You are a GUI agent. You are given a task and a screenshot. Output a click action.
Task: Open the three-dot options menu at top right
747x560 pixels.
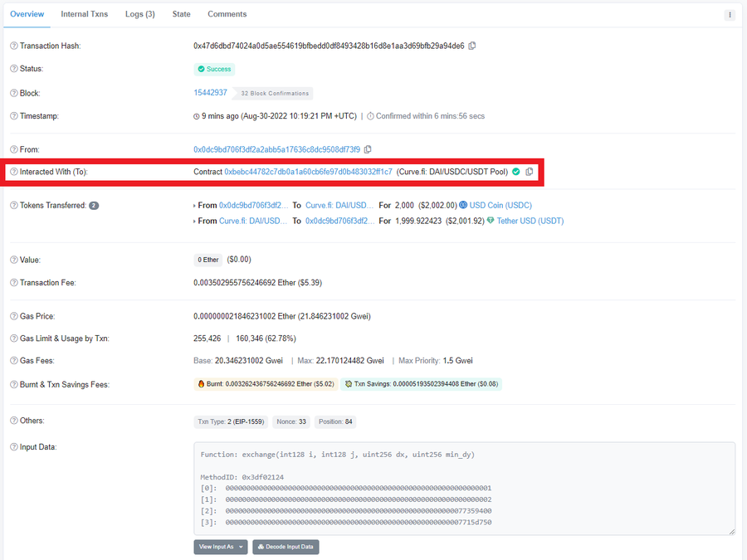point(730,14)
